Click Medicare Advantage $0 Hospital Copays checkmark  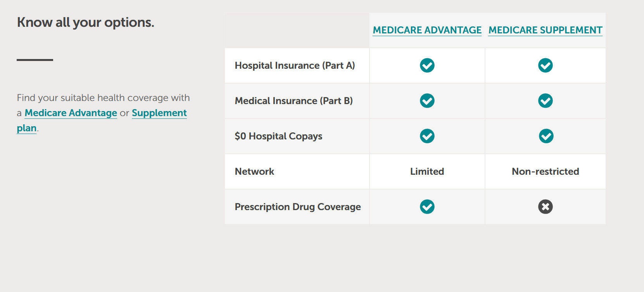(x=427, y=136)
